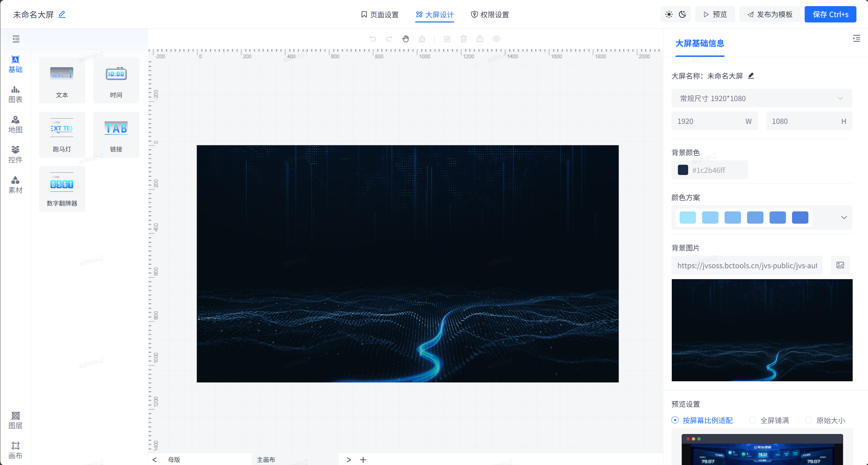Click the 保存 Ctrl+s button

(x=830, y=14)
